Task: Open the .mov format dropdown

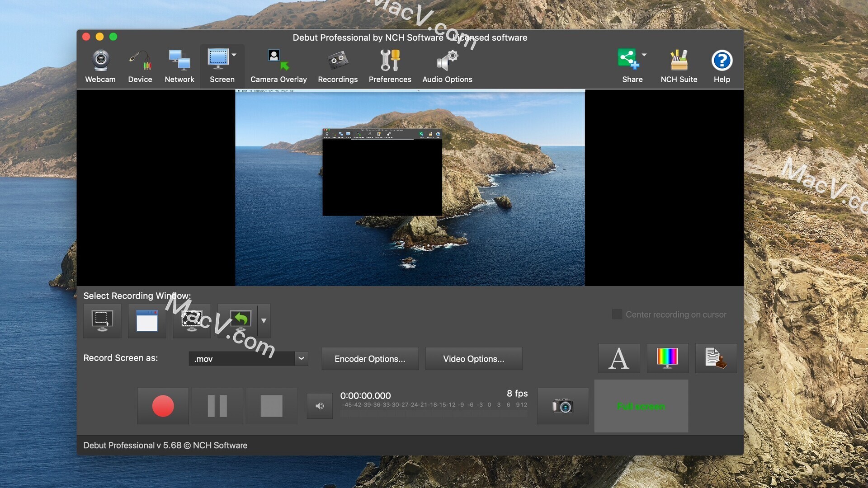Action: pyautogui.click(x=248, y=359)
